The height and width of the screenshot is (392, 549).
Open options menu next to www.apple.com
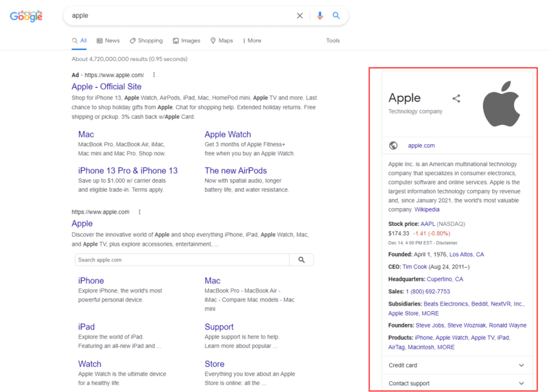(x=139, y=212)
